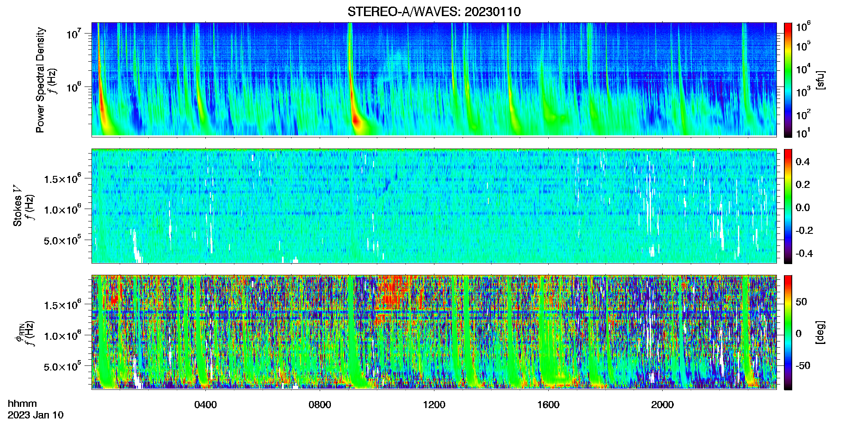Pick 1.5×10^6 tick of φRTN panel
This screenshot has width=868, height=447.
tap(63, 305)
